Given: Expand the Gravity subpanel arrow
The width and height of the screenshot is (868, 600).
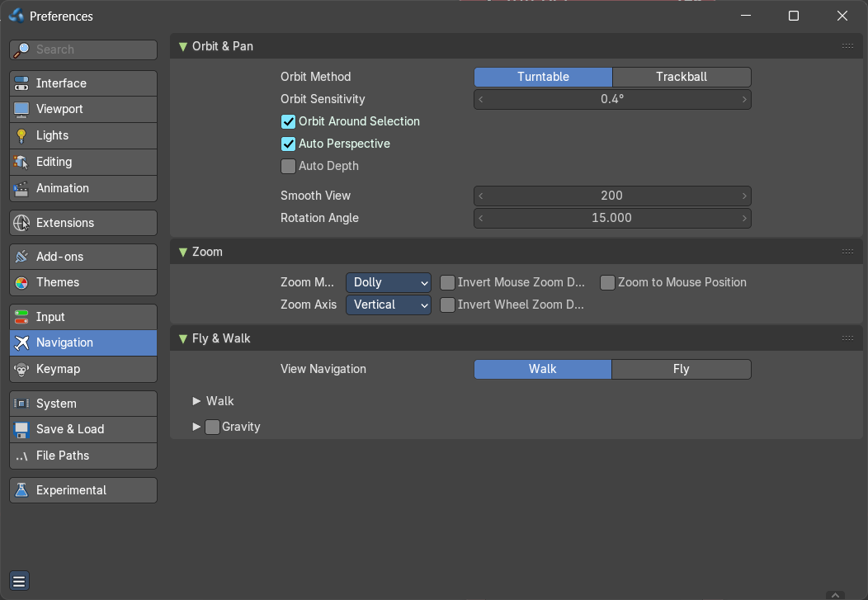Looking at the screenshot, I should click(196, 427).
